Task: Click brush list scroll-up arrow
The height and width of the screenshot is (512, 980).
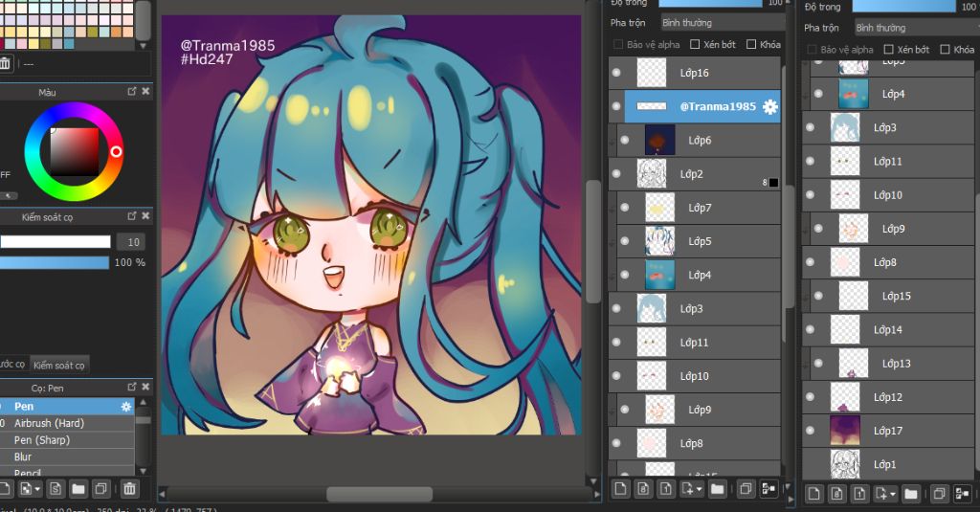Action: point(144,402)
